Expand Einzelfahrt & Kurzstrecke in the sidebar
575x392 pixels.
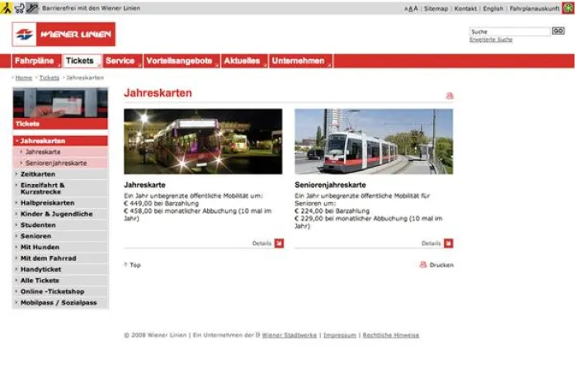click(60, 188)
